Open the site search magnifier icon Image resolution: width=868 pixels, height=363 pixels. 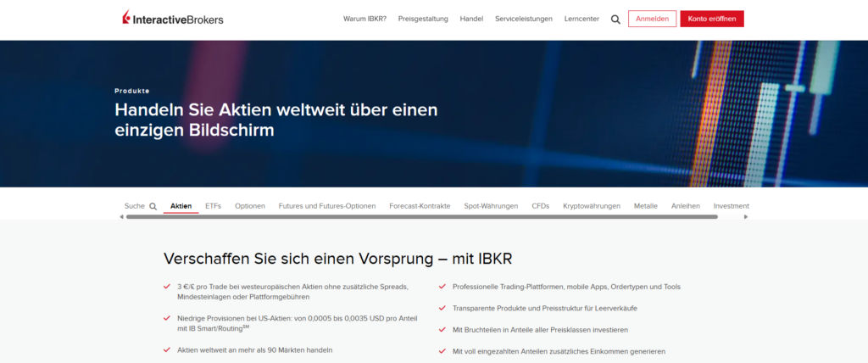[615, 20]
